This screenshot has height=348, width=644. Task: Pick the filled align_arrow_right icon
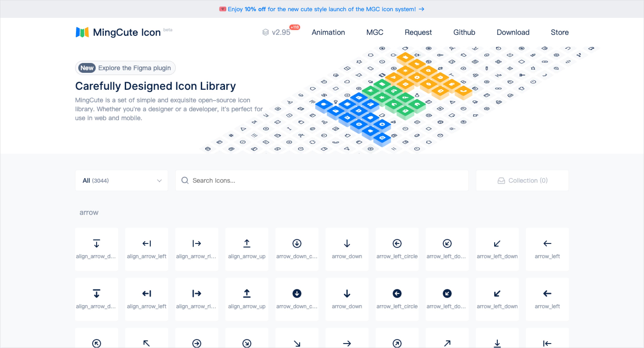197,293
